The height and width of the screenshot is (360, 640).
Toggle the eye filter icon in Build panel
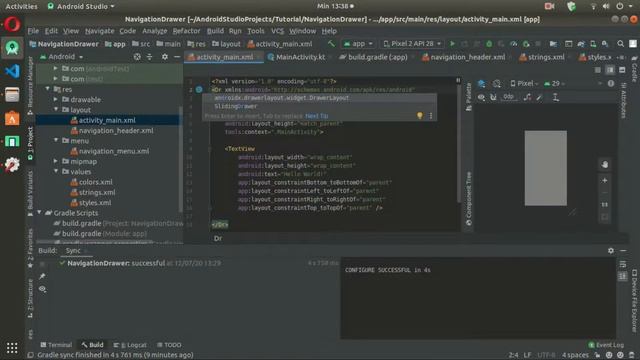(42, 289)
